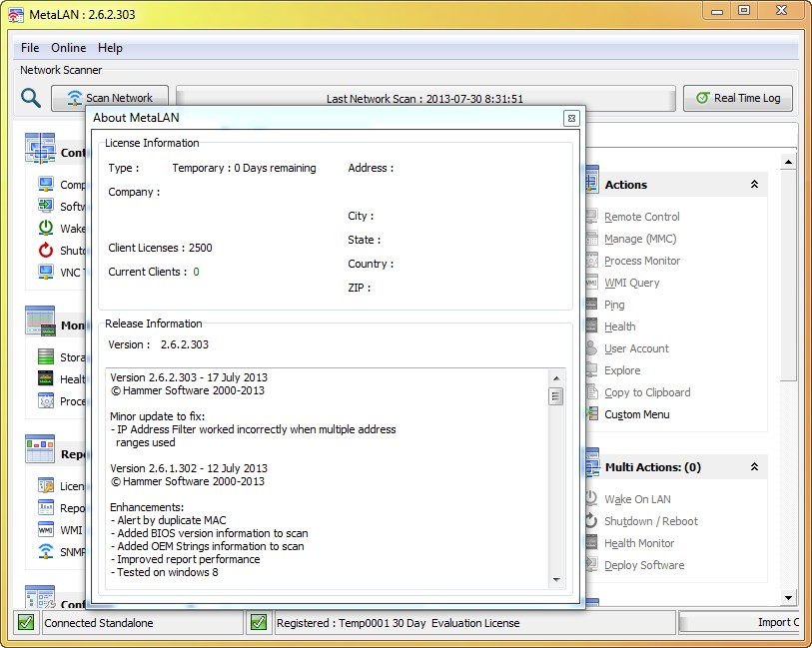This screenshot has width=812, height=648.
Task: Click the SNMP wireless icon in sidebar
Action: [46, 551]
